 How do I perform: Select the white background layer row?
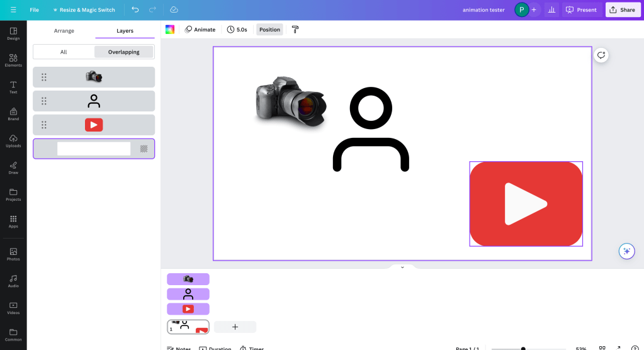pos(94,149)
